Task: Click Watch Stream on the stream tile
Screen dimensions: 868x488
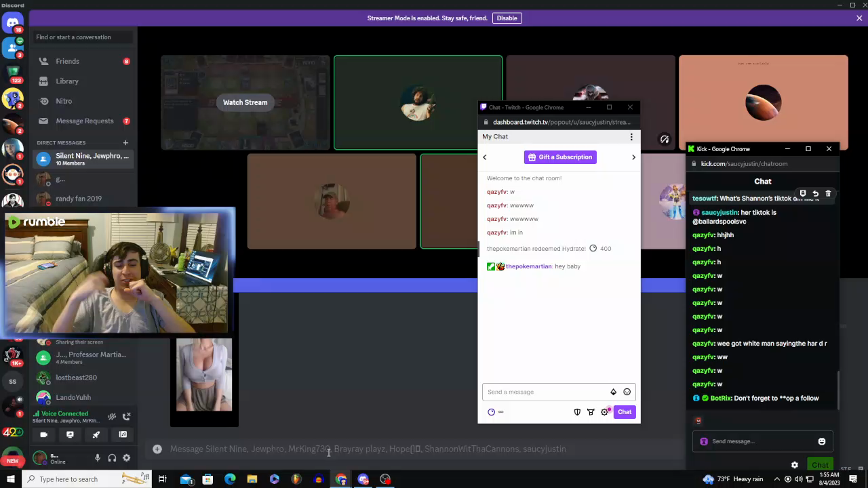Action: (x=245, y=102)
